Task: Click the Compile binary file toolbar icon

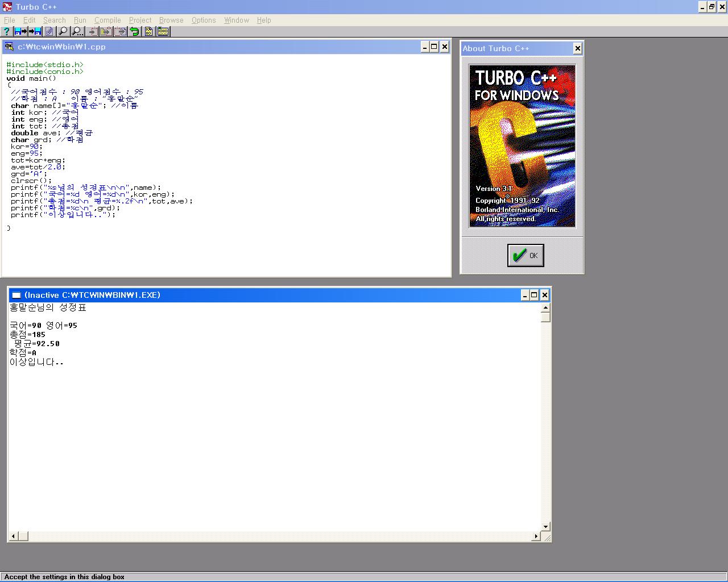Action: coord(148,32)
